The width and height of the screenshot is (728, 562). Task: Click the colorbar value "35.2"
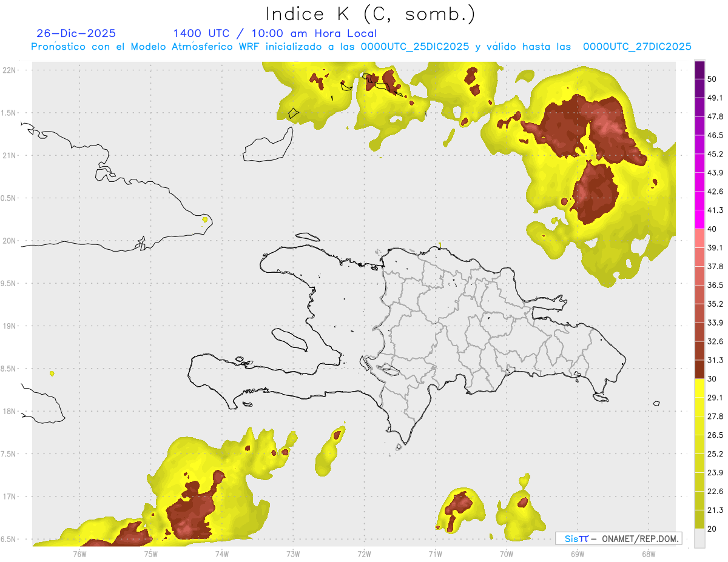(x=715, y=304)
